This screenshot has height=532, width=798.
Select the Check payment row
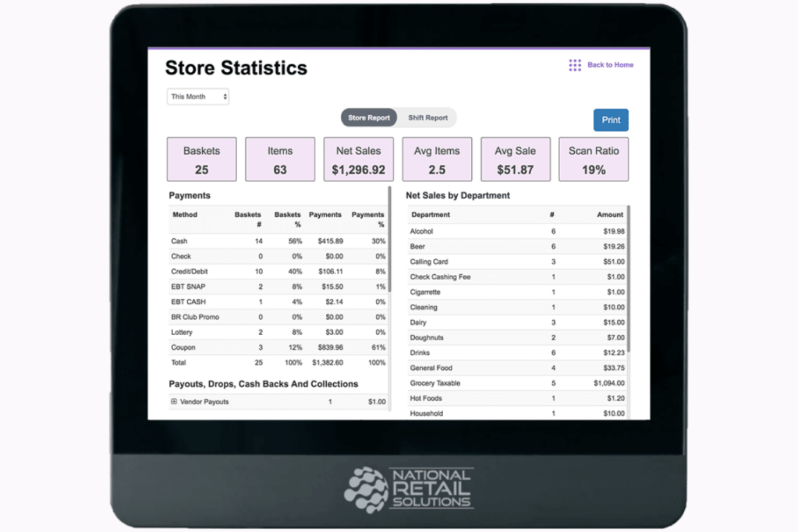(x=278, y=256)
